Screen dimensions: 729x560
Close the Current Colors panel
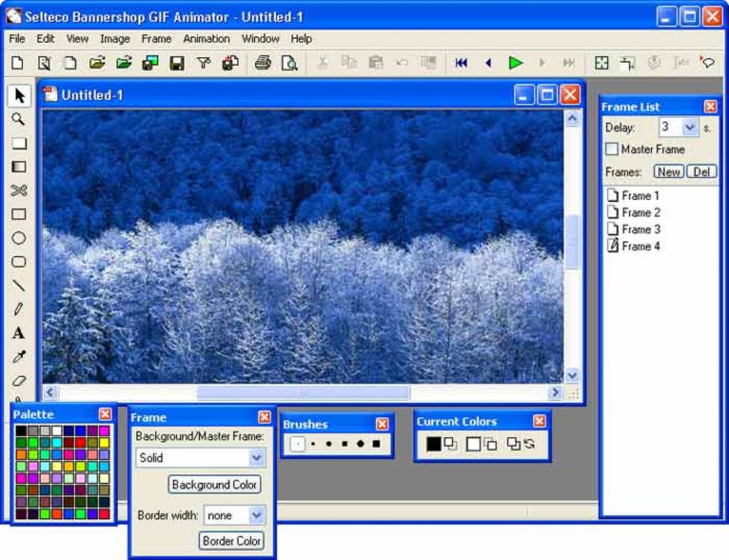tap(540, 421)
